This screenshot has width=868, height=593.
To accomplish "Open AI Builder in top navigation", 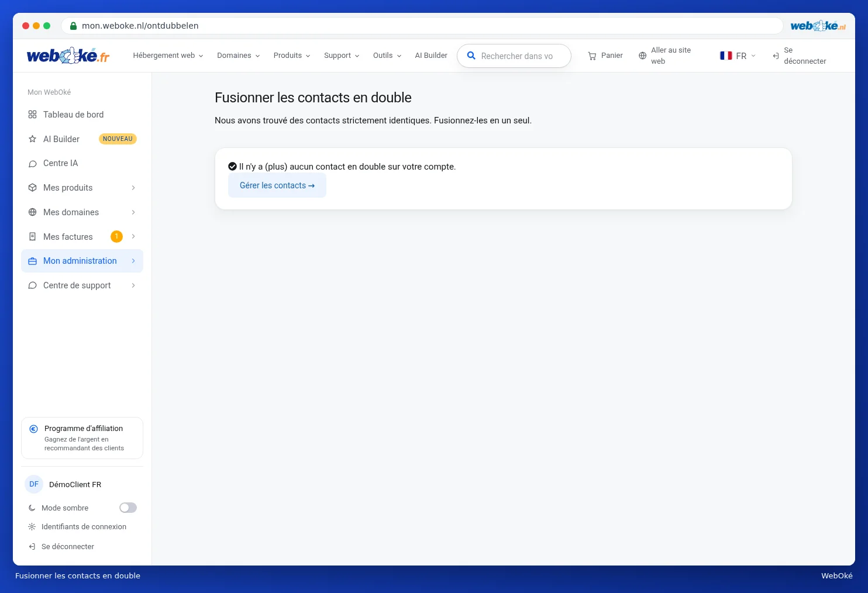I will click(431, 56).
